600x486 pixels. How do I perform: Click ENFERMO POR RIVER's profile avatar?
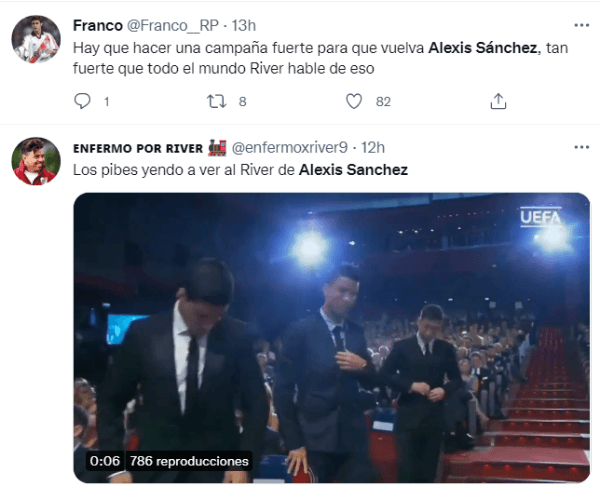click(x=35, y=162)
